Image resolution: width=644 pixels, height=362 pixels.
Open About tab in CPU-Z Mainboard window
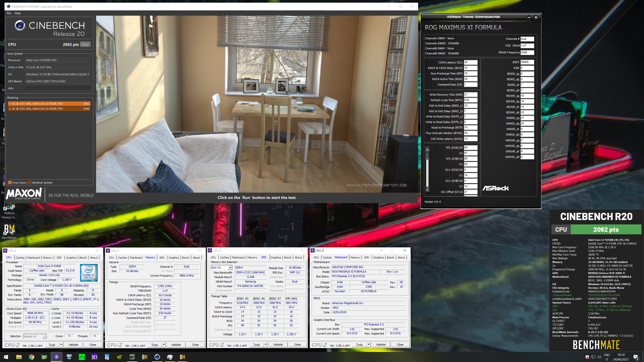coord(401,257)
